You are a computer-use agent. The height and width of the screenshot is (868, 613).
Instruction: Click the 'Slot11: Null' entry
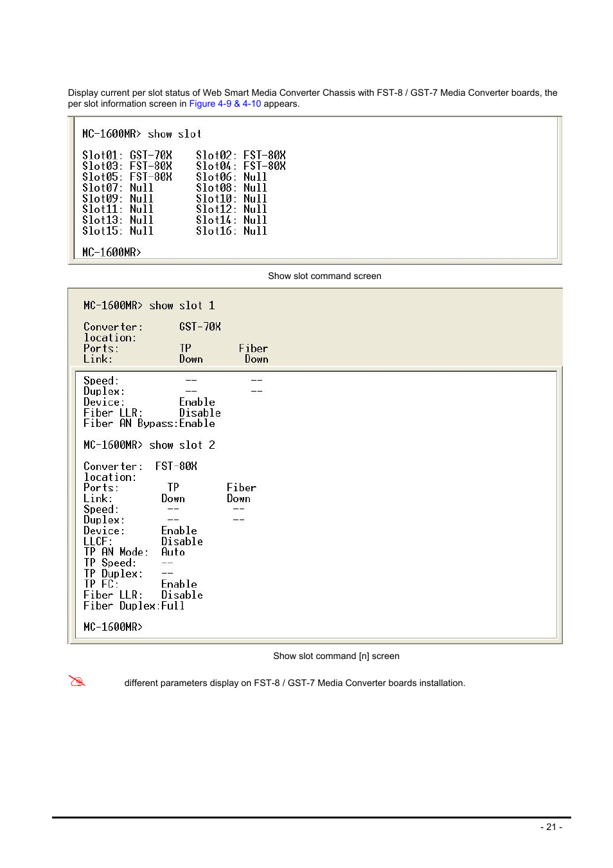tap(118, 209)
